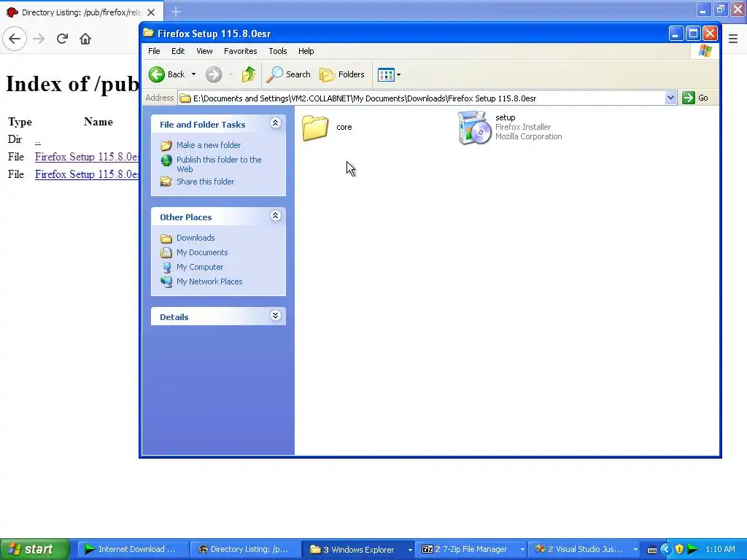The image size is (747, 560).
Task: Open the Back history dropdown arrow
Action: coord(193,74)
